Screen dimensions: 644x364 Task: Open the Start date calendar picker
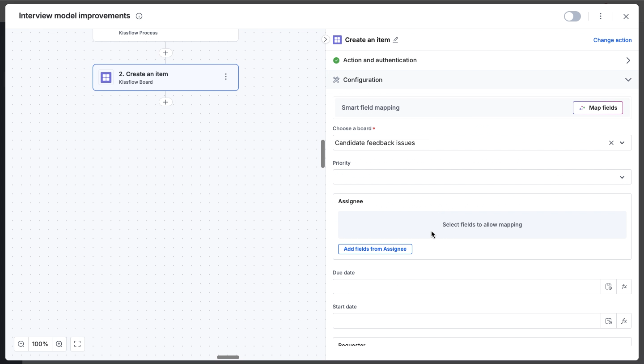click(x=609, y=321)
